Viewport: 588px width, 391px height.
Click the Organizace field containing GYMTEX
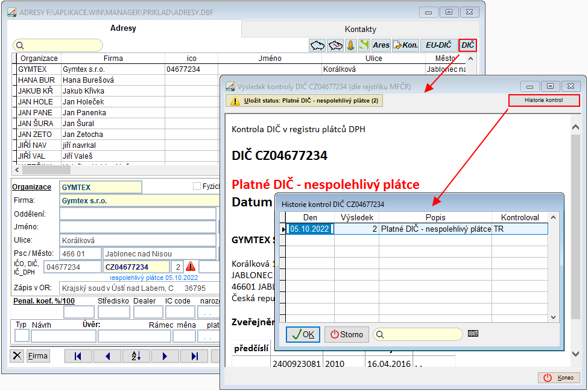point(101,187)
